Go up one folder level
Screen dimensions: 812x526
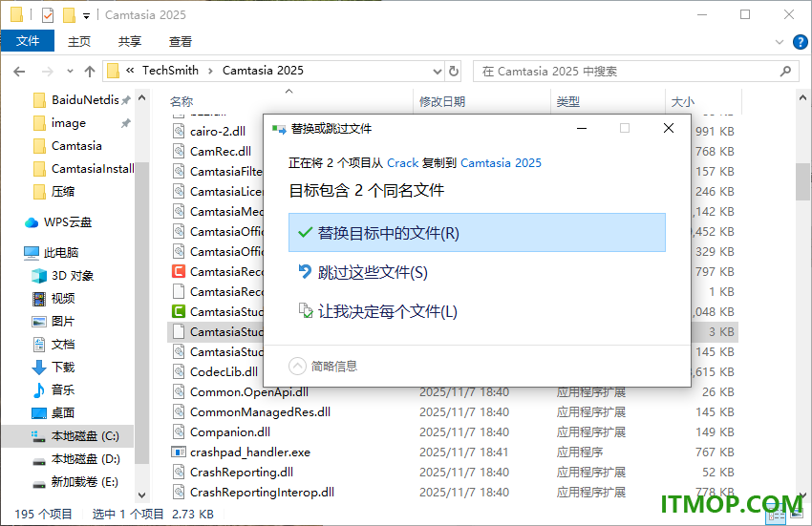click(90, 72)
